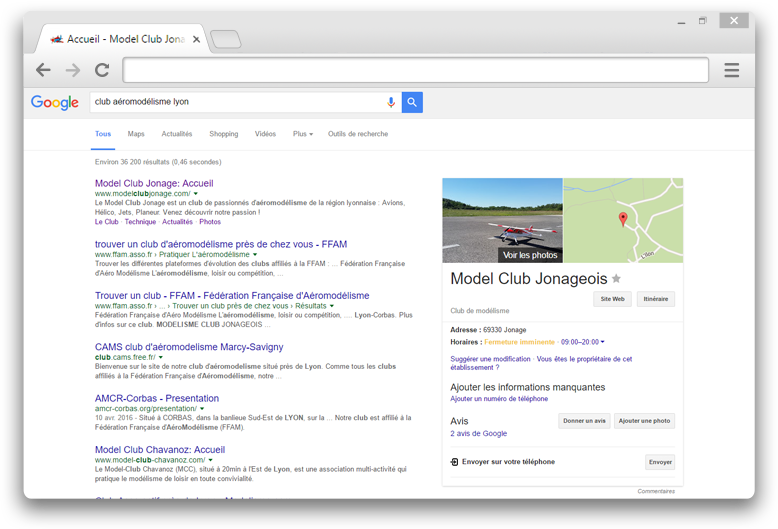Click the Donner un avis button
Screen dimensions: 778x529
pos(584,421)
